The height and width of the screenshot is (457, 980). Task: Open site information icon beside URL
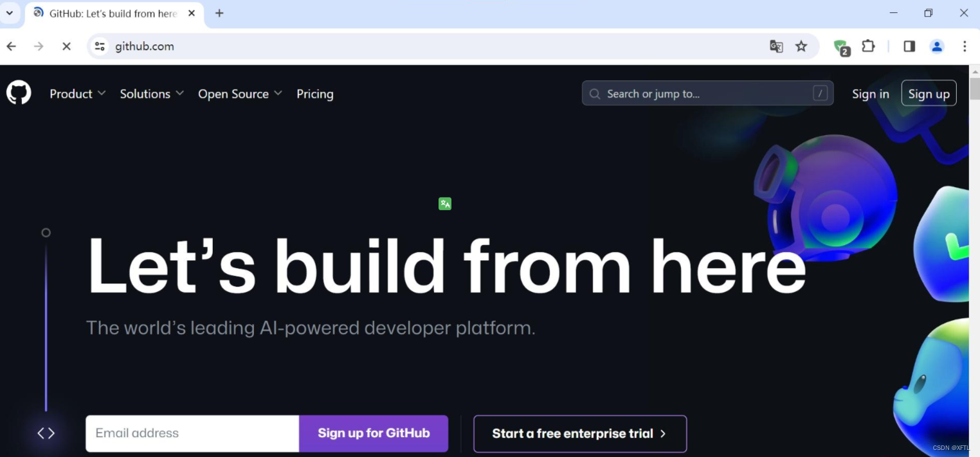100,46
